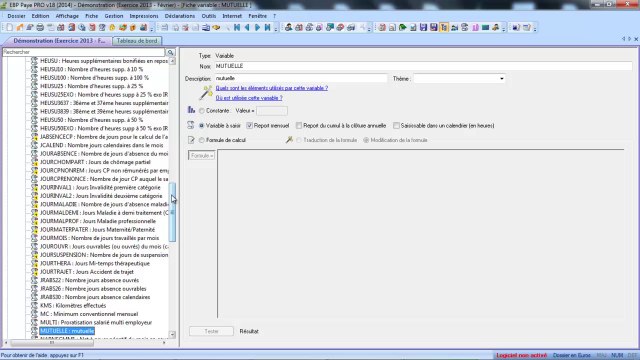
Task: Click the highlighted orange variables toolbar icon
Action: point(444,28)
